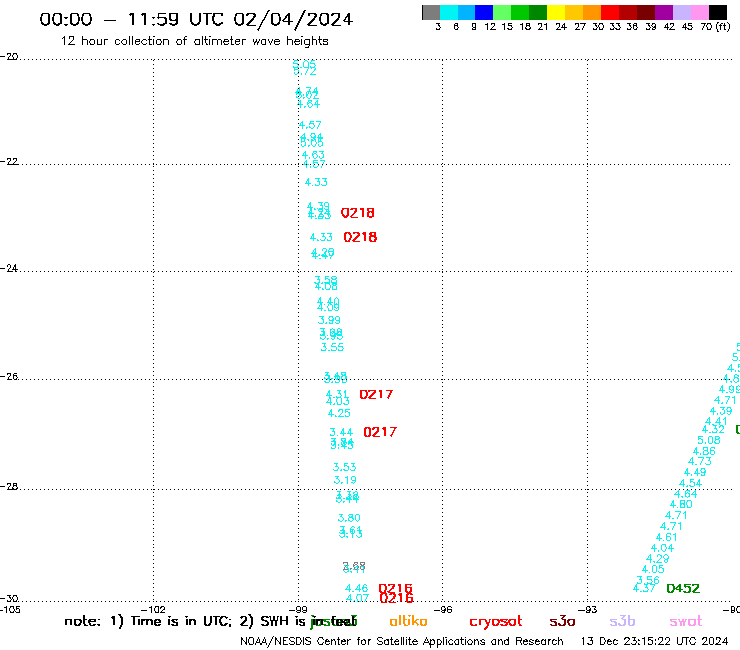Select the bright green 18 ft legend swatch
The width and height of the screenshot is (740, 650).
click(x=520, y=12)
